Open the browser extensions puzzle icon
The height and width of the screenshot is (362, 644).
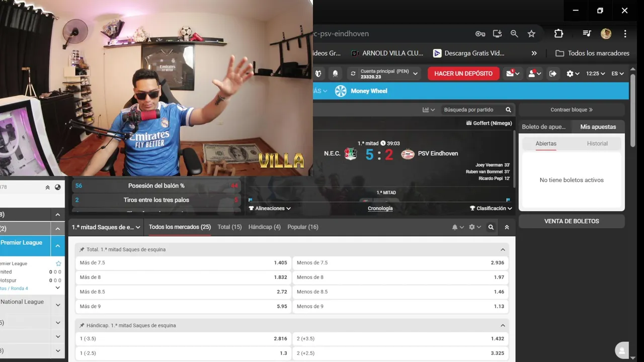(x=558, y=34)
